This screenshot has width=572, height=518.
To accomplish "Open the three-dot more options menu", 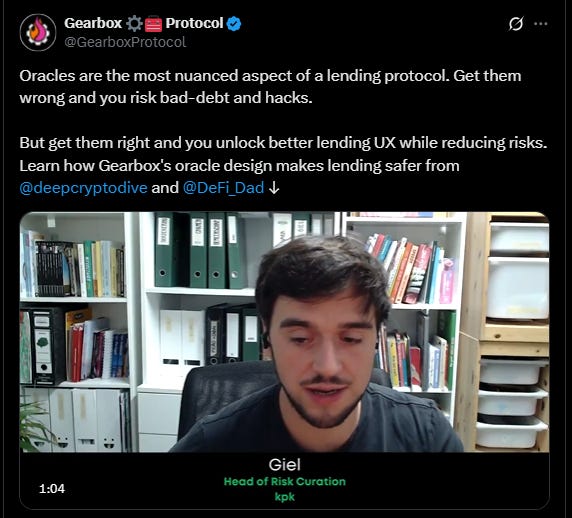I will pyautogui.click(x=540, y=24).
